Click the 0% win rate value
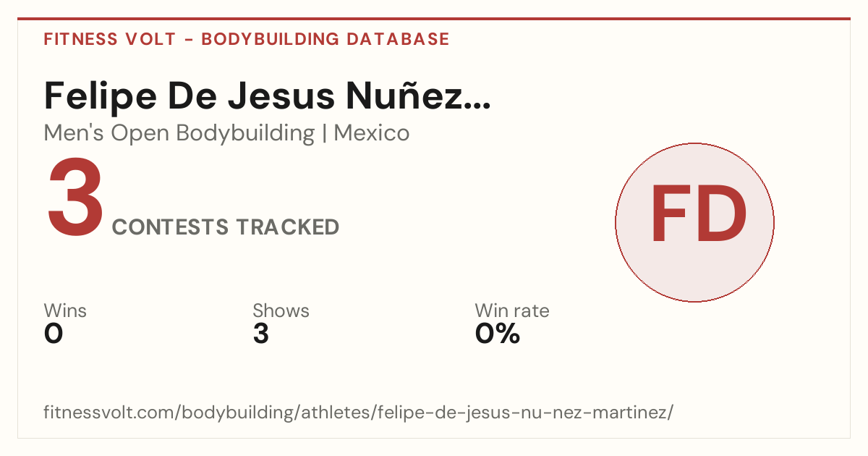This screenshot has height=456, width=868. (x=498, y=334)
